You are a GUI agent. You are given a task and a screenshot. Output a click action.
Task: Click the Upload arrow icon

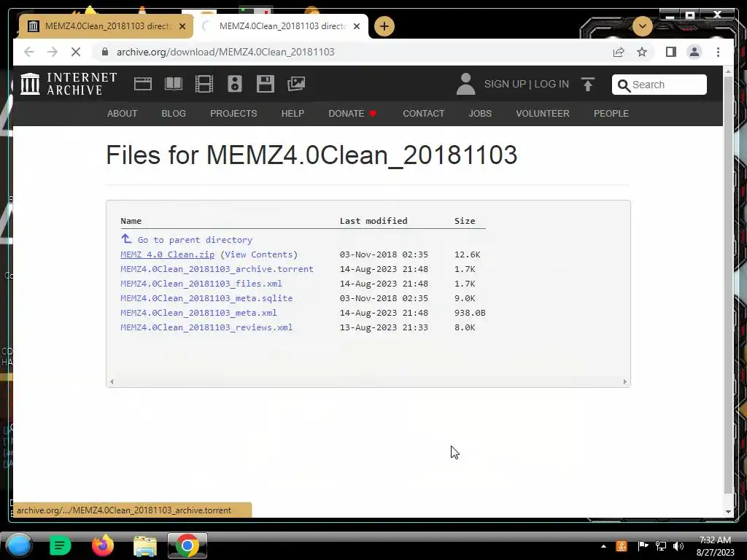point(588,85)
